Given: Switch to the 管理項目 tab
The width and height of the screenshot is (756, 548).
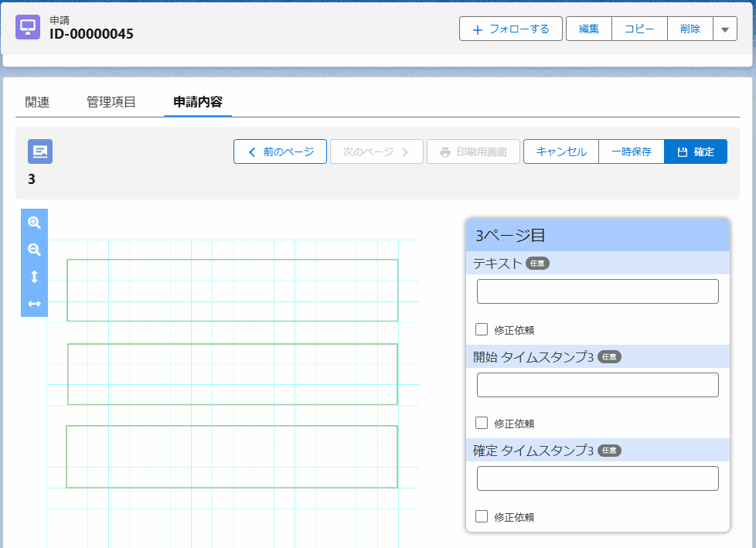Looking at the screenshot, I should [111, 102].
